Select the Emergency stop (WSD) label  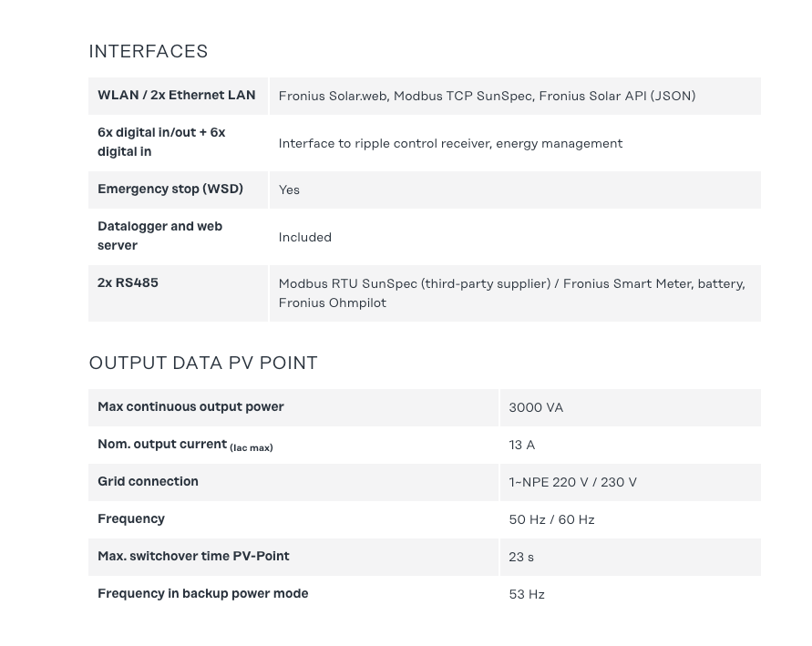tap(170, 189)
